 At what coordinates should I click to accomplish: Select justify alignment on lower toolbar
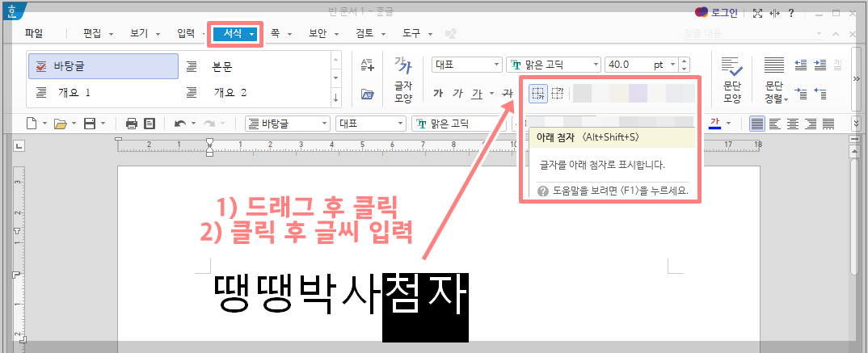757,124
